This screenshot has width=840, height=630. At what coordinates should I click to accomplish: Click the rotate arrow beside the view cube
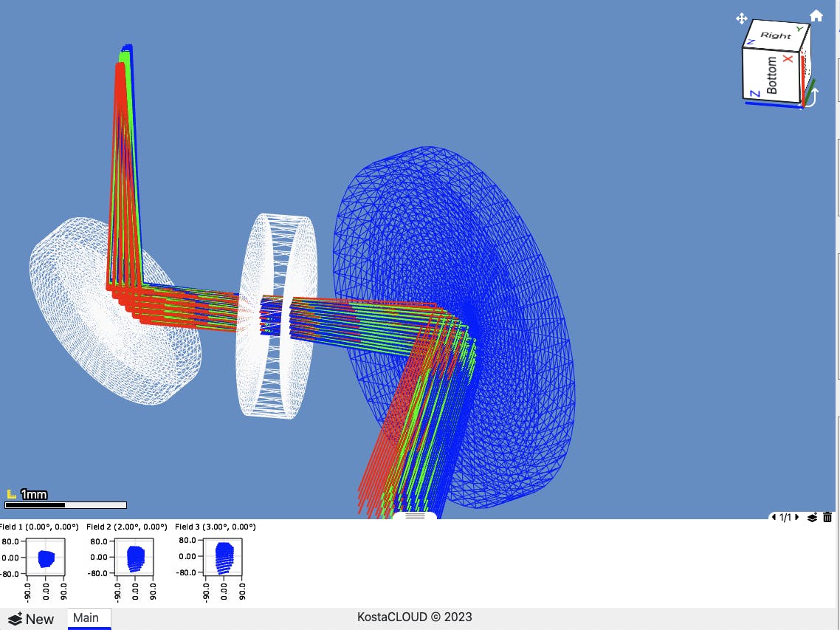tap(812, 97)
